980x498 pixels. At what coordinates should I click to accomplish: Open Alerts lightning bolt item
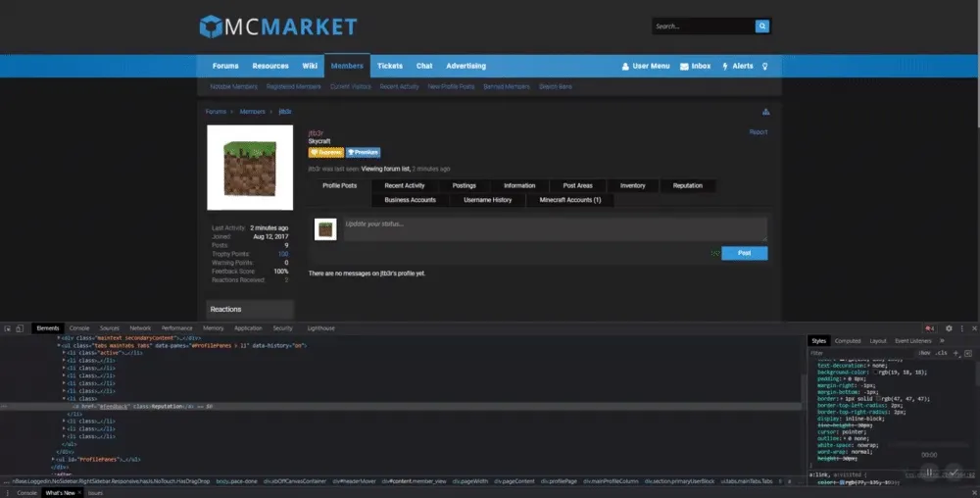[738, 67]
